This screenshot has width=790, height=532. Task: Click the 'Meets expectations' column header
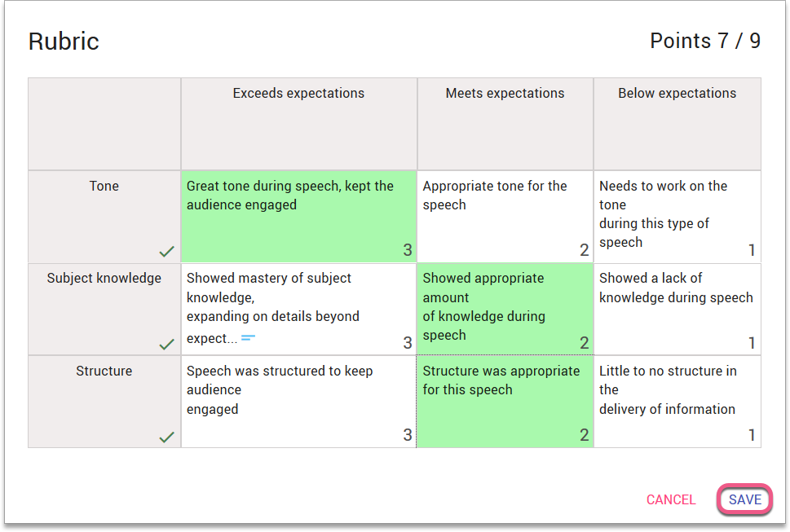[505, 94]
